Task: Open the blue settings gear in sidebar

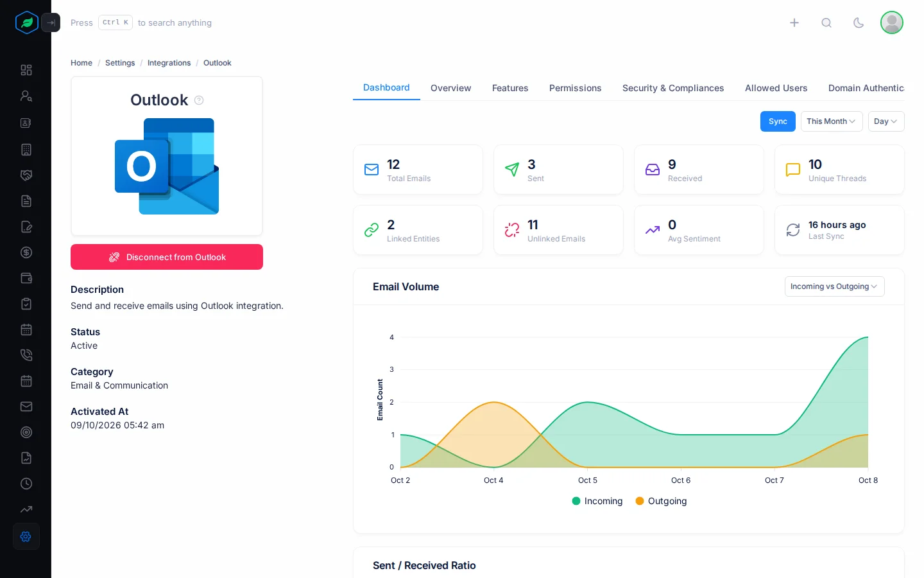Action: coord(26,536)
